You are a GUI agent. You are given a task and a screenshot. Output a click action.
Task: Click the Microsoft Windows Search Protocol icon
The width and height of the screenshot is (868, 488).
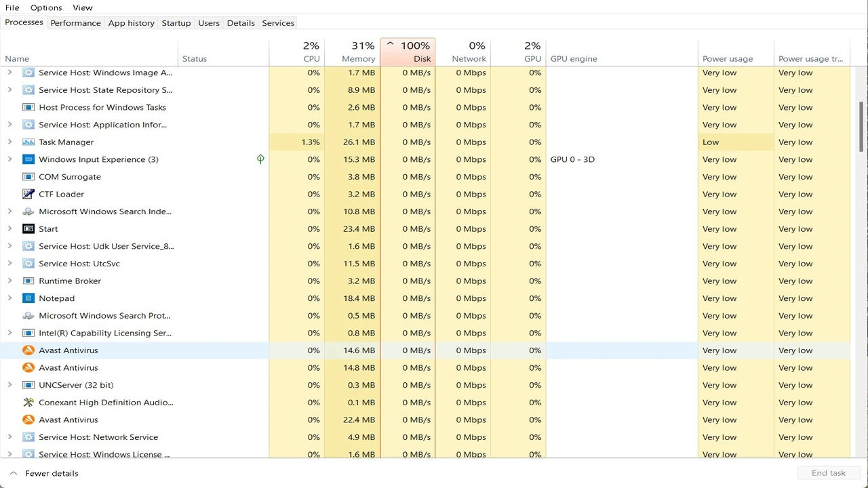pos(28,316)
